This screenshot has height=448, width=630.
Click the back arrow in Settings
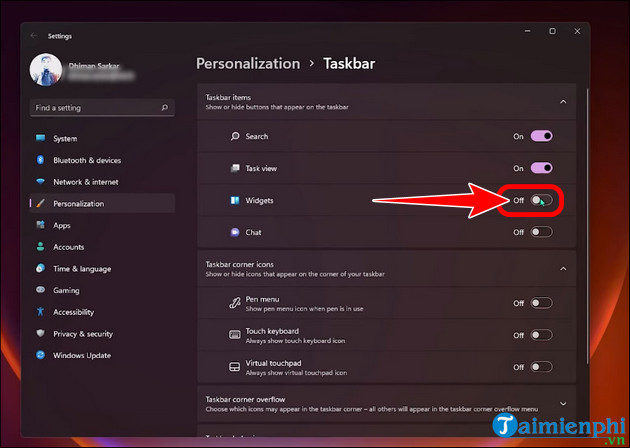pyautogui.click(x=34, y=36)
